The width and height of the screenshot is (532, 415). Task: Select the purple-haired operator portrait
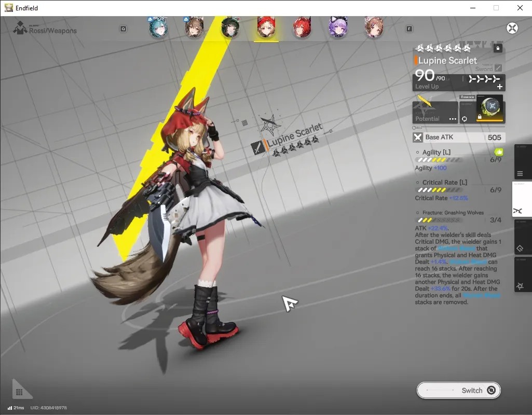[338, 27]
